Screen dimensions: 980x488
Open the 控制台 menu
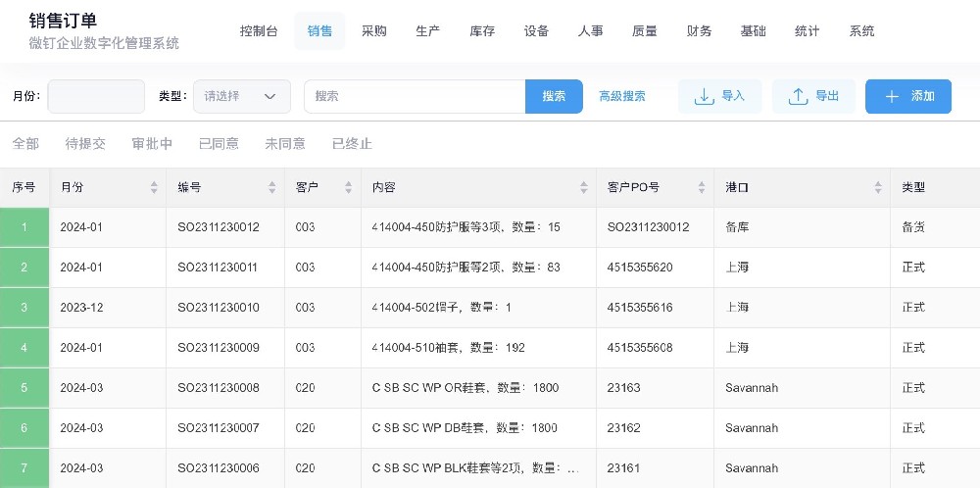[259, 31]
